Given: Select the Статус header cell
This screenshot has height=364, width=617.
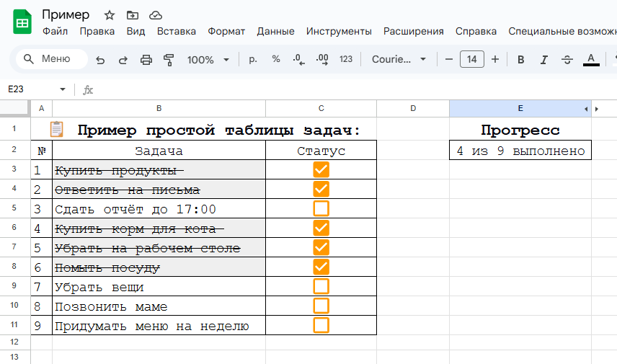Looking at the screenshot, I should pos(321,151).
